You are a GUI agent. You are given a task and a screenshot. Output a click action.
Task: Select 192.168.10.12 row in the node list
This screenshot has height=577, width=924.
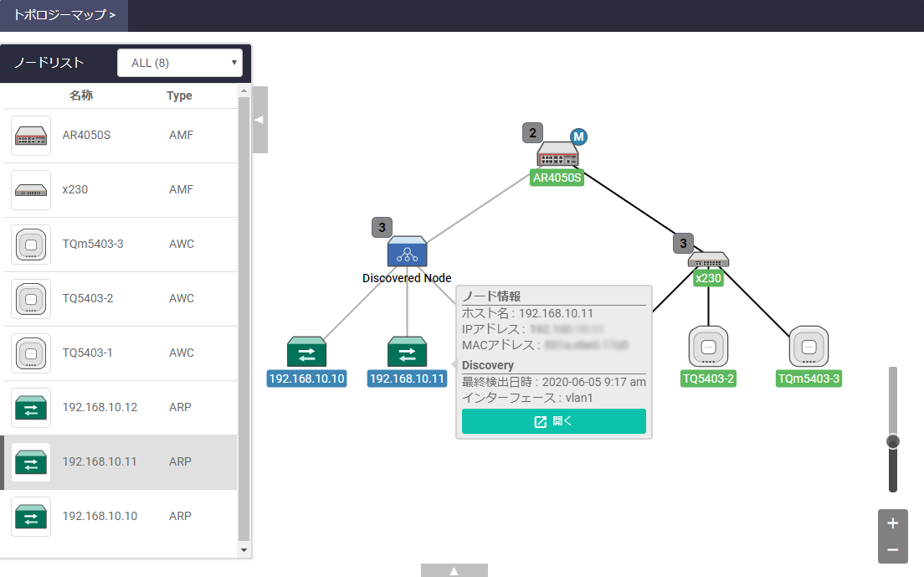120,408
